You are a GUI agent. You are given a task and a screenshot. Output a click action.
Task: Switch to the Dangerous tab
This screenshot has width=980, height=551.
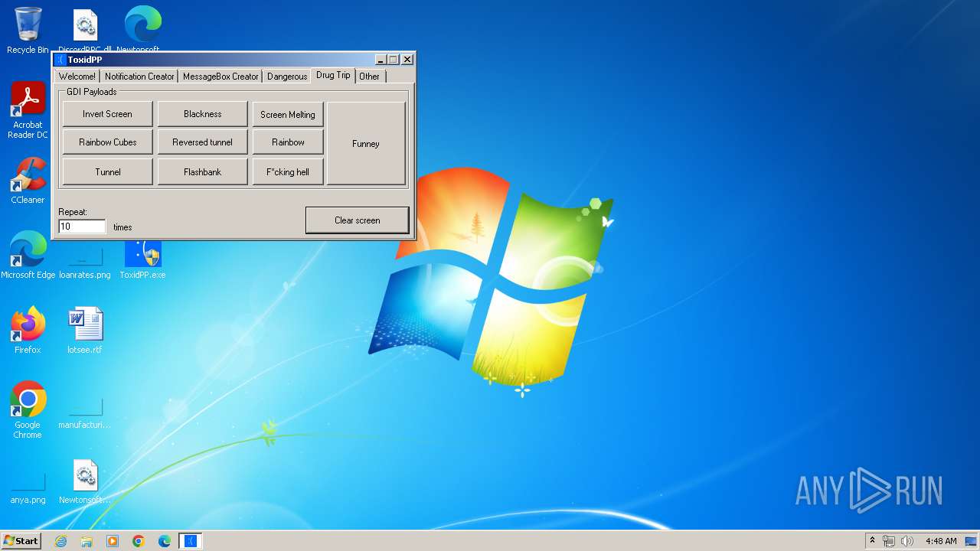coord(287,76)
